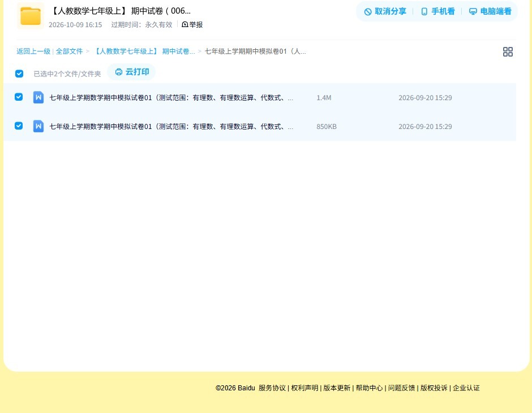Go back via 返回上一级 link

(33, 51)
